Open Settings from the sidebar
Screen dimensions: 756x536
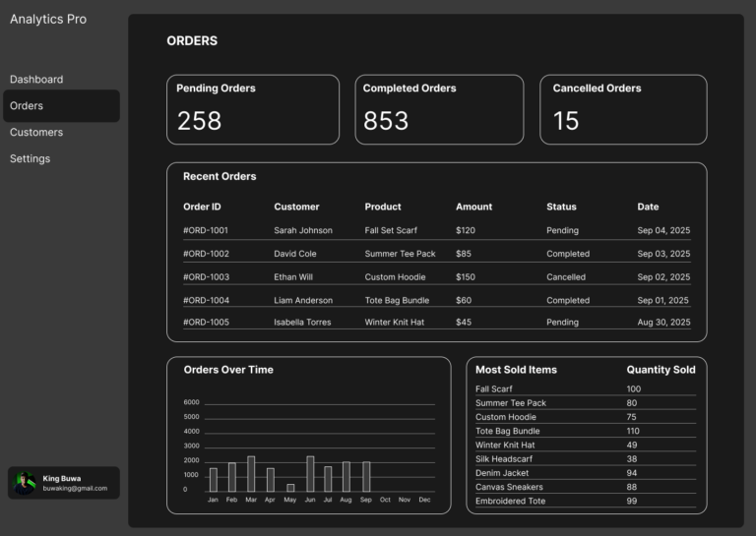31,159
